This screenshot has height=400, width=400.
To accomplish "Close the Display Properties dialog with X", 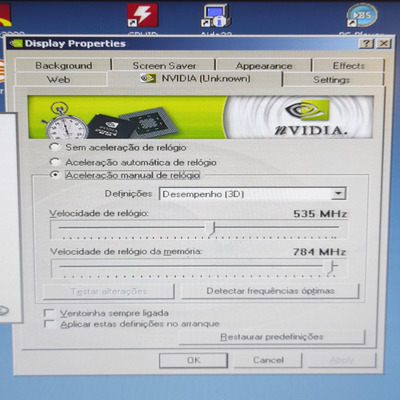I will pos(384,43).
